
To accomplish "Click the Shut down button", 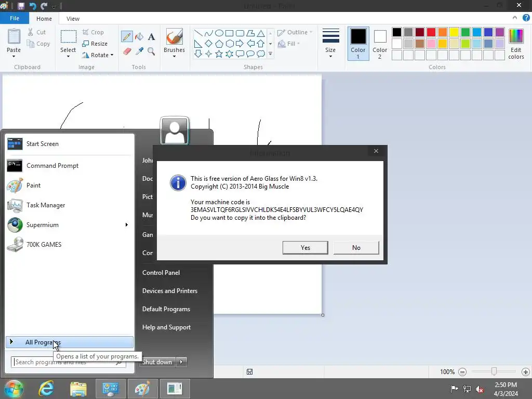I will (x=157, y=362).
